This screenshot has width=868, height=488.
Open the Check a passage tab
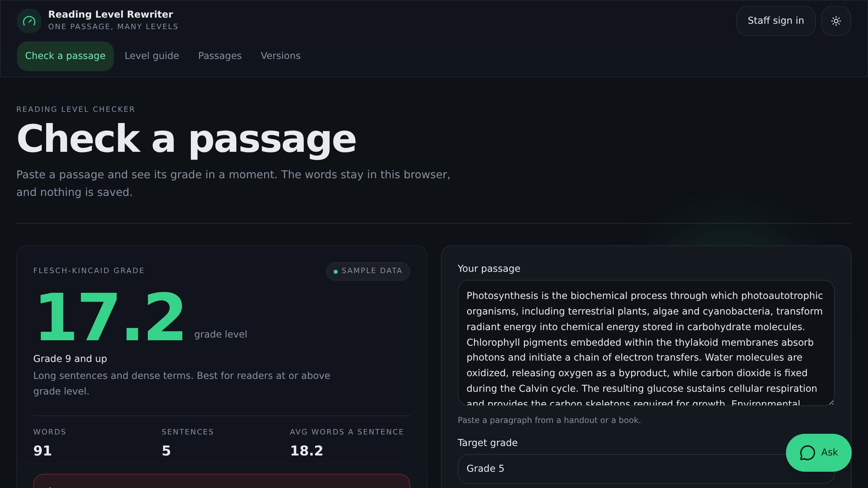coord(65,56)
